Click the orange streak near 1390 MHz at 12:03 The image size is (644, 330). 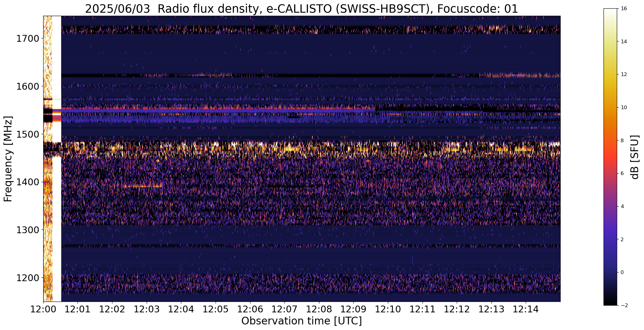coord(142,186)
